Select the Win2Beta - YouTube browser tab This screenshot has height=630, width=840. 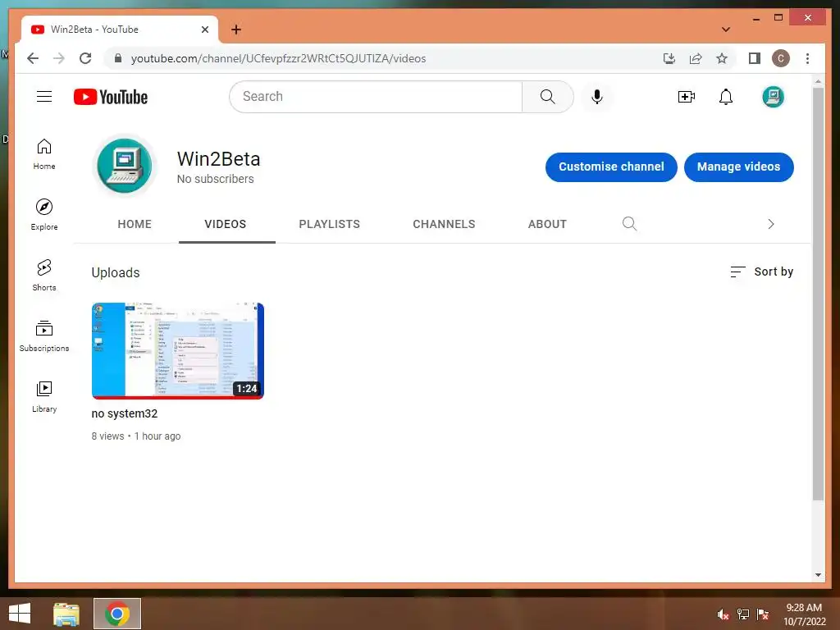click(x=119, y=30)
